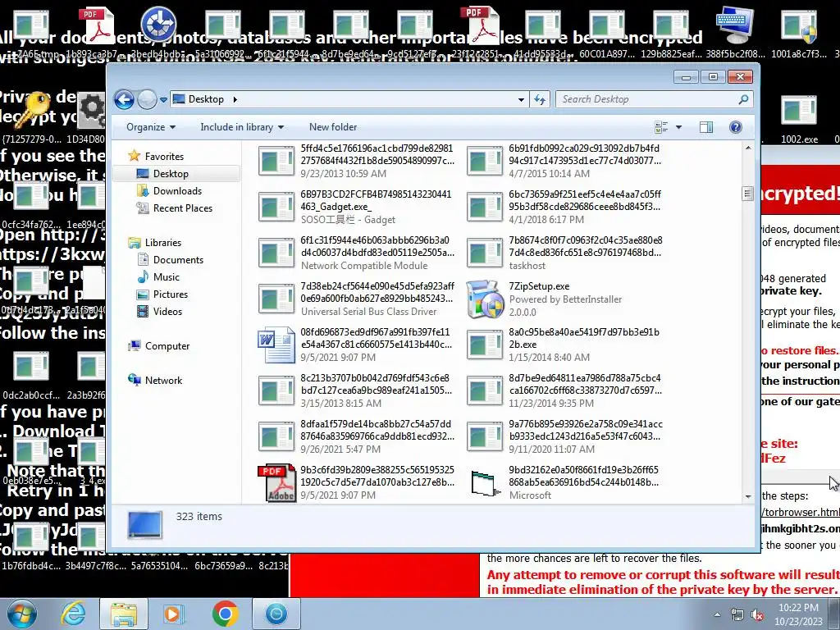840x630 pixels.
Task: Select Universal Serial Bus Class Driver file
Action: tap(276, 299)
